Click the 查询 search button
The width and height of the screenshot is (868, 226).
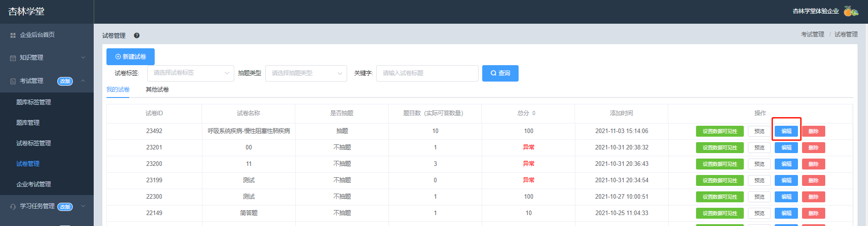click(500, 73)
